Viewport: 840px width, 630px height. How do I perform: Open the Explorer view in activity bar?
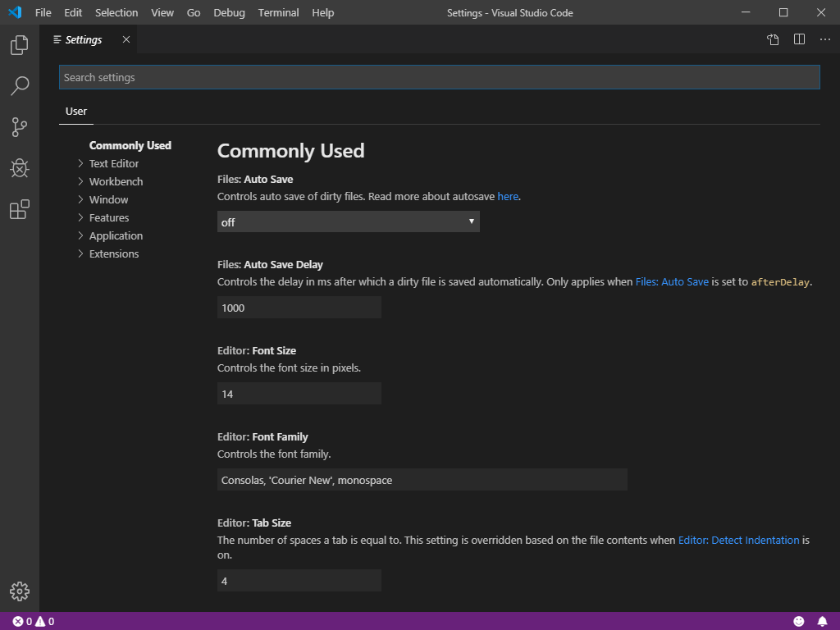tap(20, 45)
